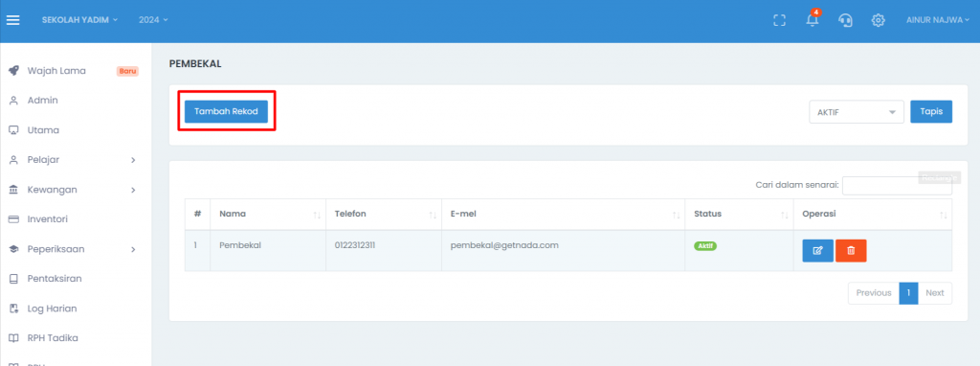The image size is (980, 366).
Task: Click the edit icon for Pembekal row
Action: click(817, 251)
